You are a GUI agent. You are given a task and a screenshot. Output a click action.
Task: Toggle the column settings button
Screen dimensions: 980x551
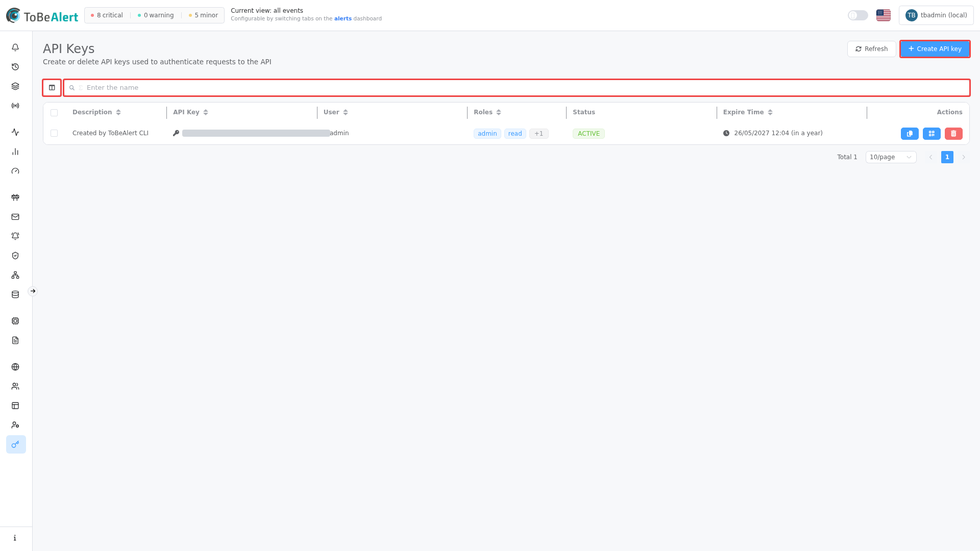pyautogui.click(x=52, y=88)
